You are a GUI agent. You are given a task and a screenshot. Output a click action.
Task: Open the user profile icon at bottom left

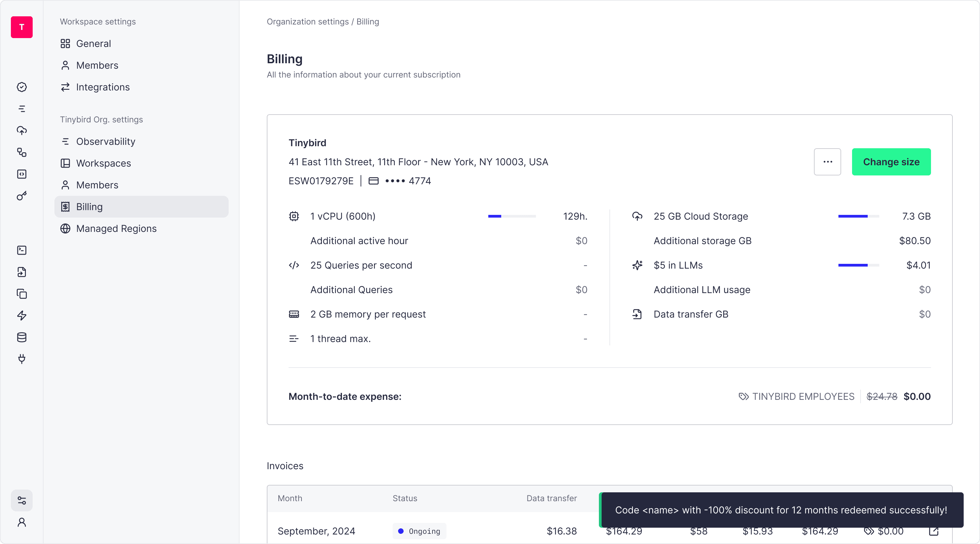coord(22,522)
